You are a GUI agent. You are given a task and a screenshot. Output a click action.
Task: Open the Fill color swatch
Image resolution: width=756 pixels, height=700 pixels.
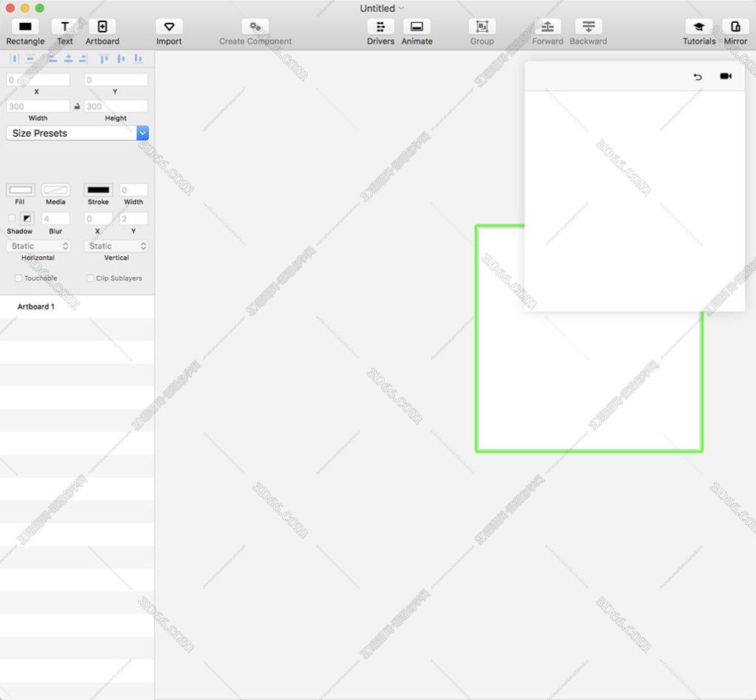(20, 190)
